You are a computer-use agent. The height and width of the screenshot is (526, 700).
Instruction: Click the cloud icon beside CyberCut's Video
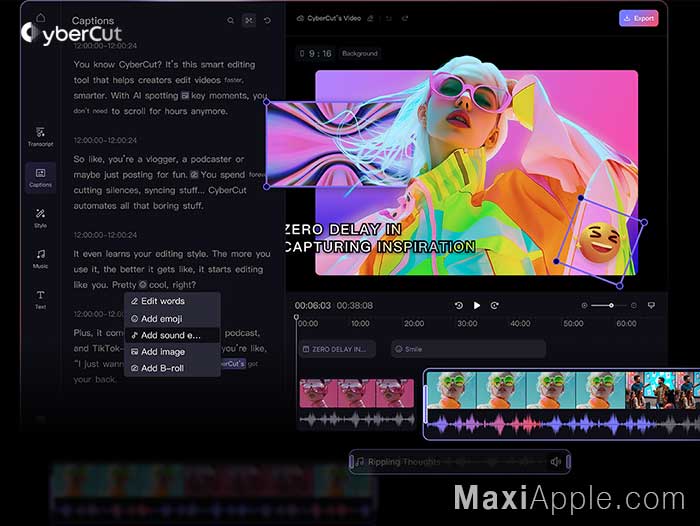click(300, 18)
